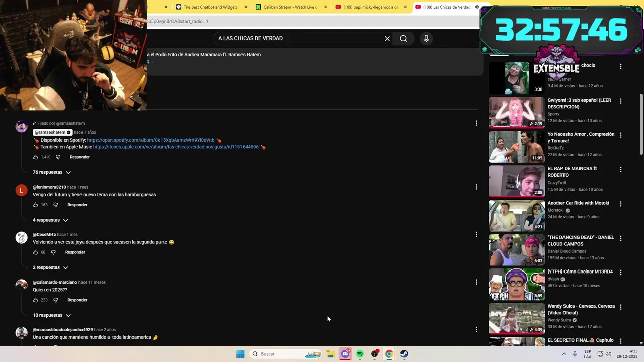Open options menu for @calamardo-marciano comment

[x=476, y=282]
